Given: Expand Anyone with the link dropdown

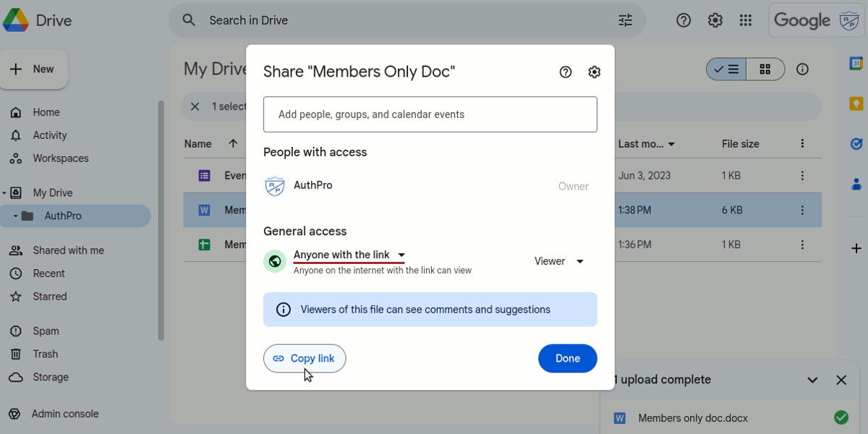Looking at the screenshot, I should coord(349,255).
